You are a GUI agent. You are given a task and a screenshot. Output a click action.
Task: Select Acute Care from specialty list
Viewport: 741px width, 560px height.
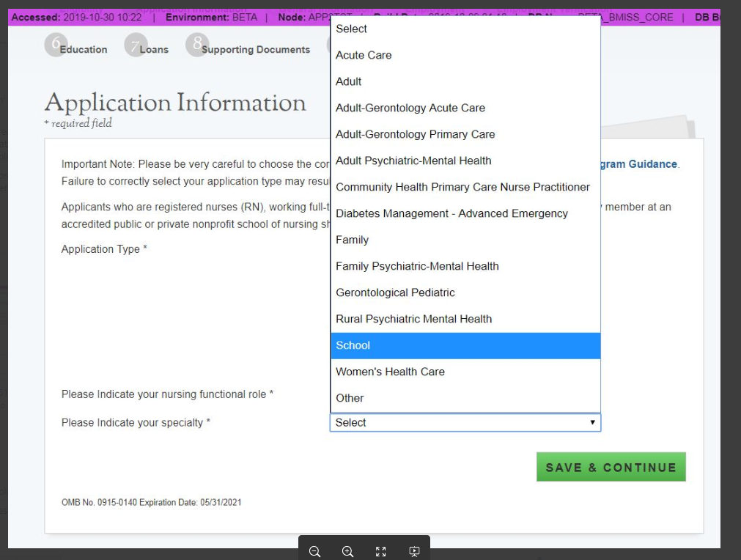364,55
